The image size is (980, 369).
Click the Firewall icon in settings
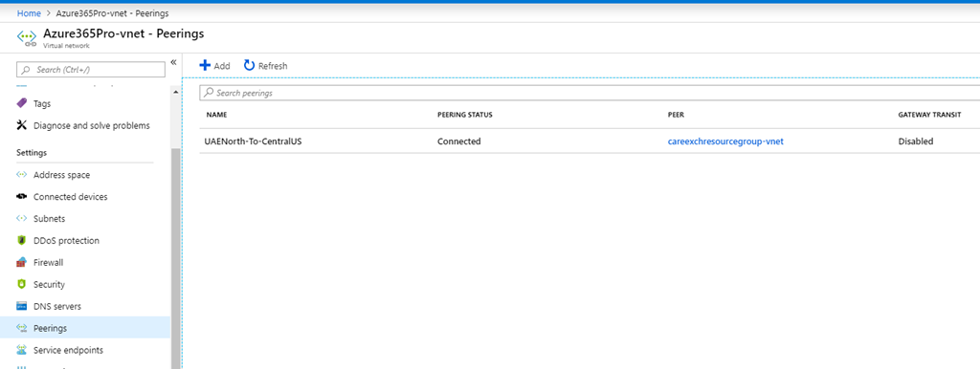click(x=21, y=262)
